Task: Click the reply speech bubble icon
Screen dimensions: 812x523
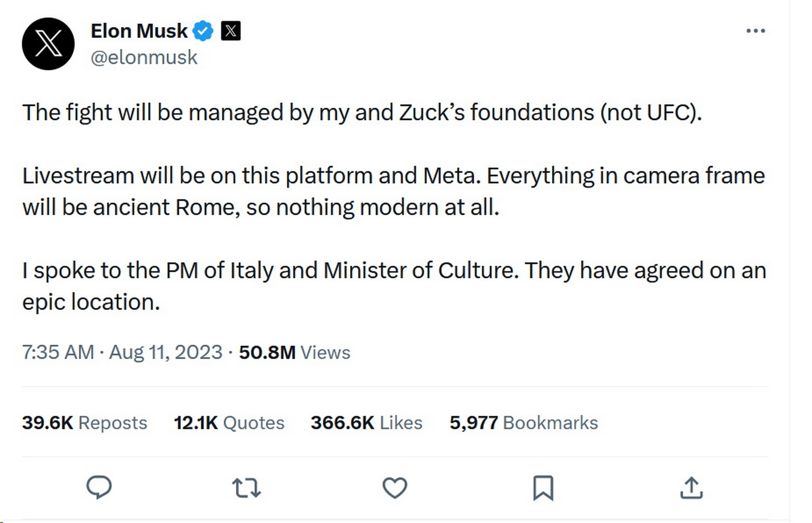Action: [99, 487]
